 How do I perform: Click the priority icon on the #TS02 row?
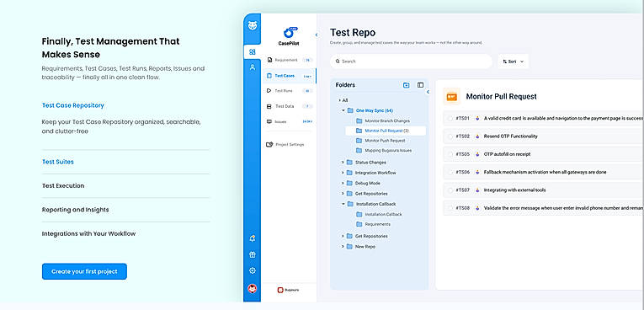(477, 136)
